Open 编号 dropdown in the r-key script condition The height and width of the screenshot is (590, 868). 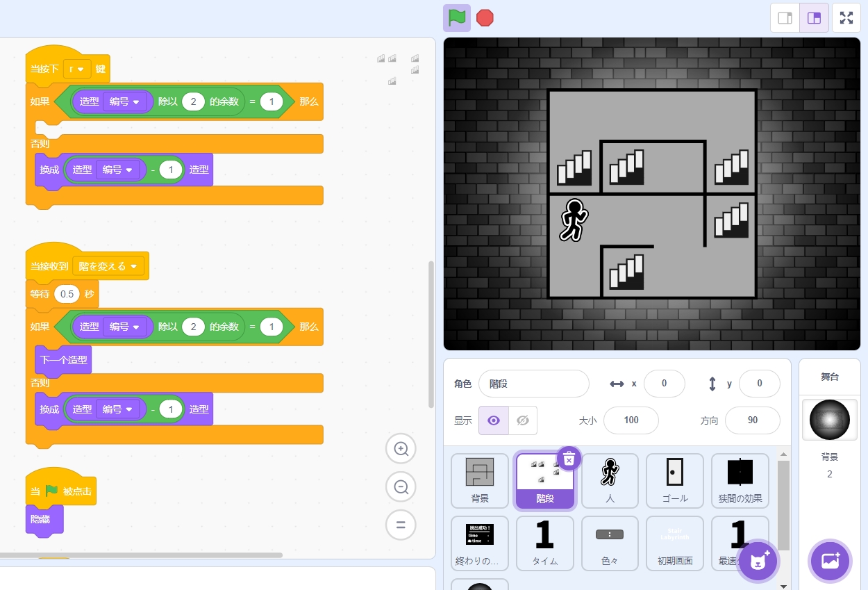(125, 101)
